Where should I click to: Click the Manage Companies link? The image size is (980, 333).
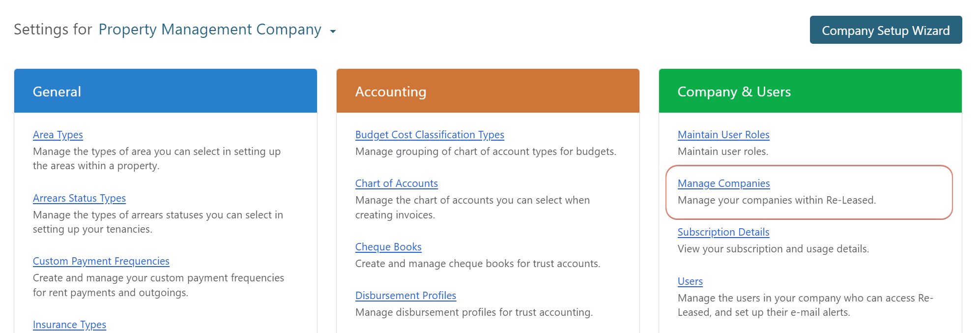tap(723, 183)
